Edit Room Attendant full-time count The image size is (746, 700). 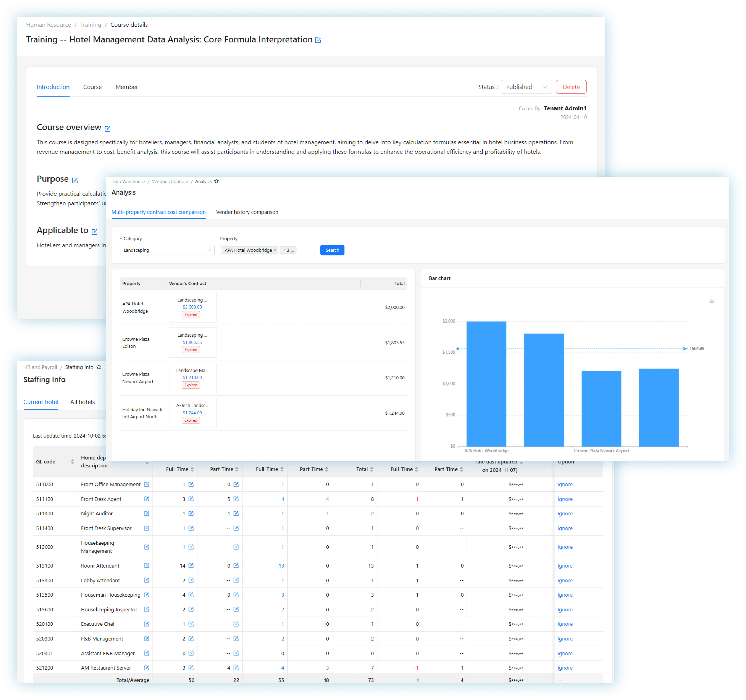pos(191,565)
